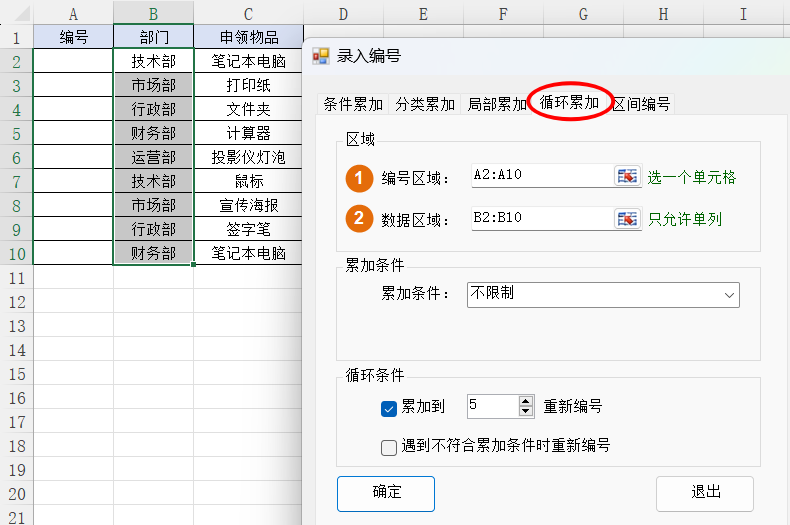
Task: Click empty 编号 cell A2
Action: (x=74, y=61)
